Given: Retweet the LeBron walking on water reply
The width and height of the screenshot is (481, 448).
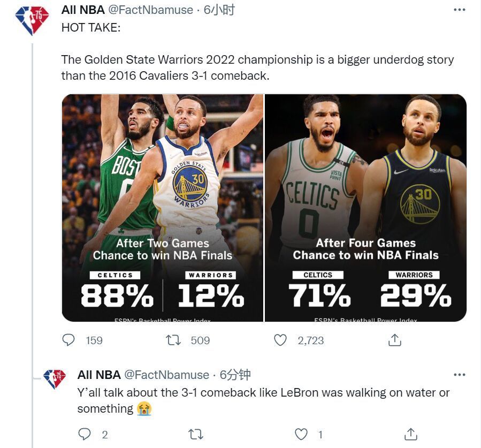Looking at the screenshot, I should click(x=196, y=434).
